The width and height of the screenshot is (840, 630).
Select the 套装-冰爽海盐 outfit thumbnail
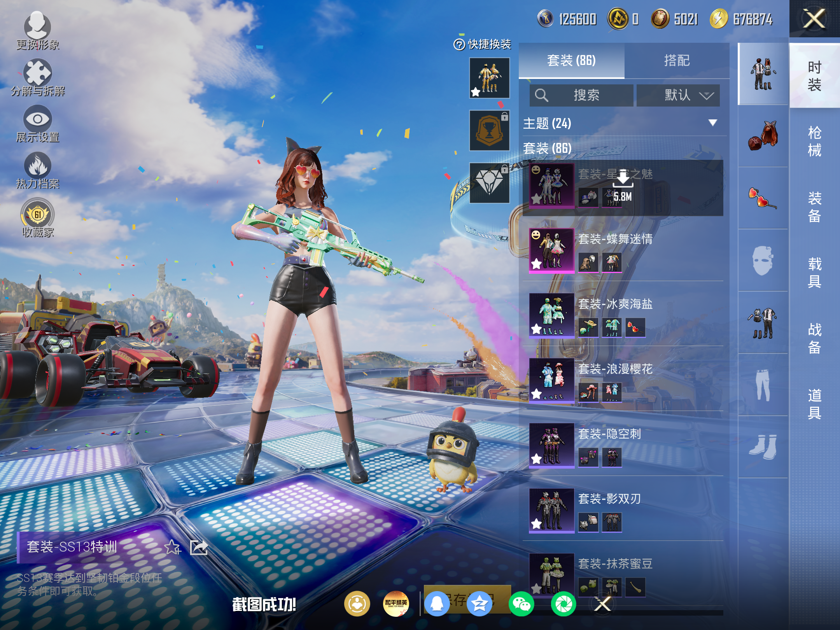(x=551, y=315)
